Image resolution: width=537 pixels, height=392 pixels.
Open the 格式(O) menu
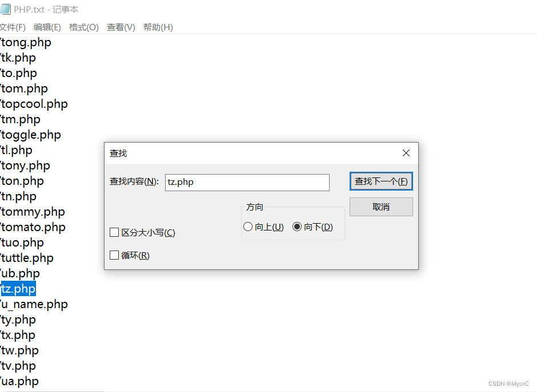[83, 27]
